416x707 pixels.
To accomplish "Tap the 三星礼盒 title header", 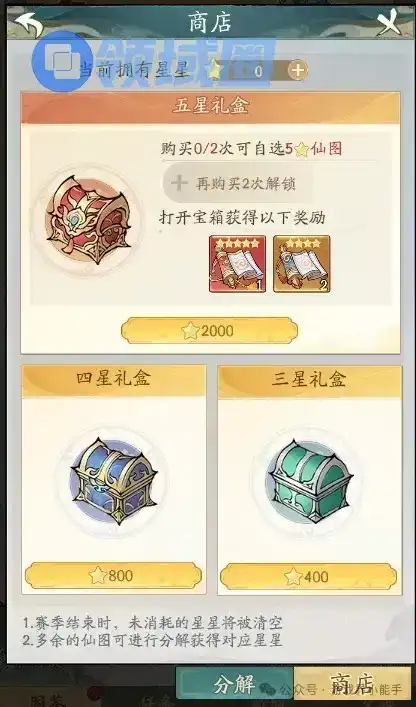I will tap(309, 380).
